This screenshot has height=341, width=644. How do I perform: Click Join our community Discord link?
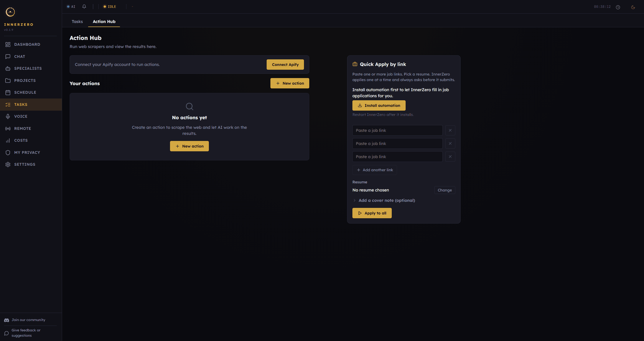[25, 320]
